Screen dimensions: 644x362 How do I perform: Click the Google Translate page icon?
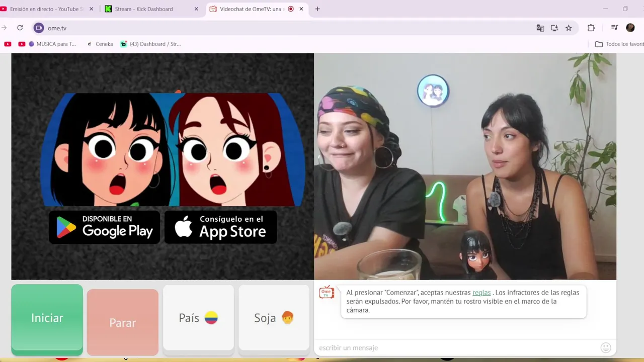[540, 28]
